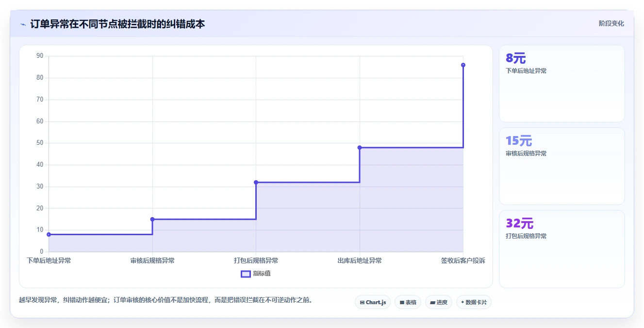Click the 指标值 legend label
644x328 pixels.
[262, 274]
